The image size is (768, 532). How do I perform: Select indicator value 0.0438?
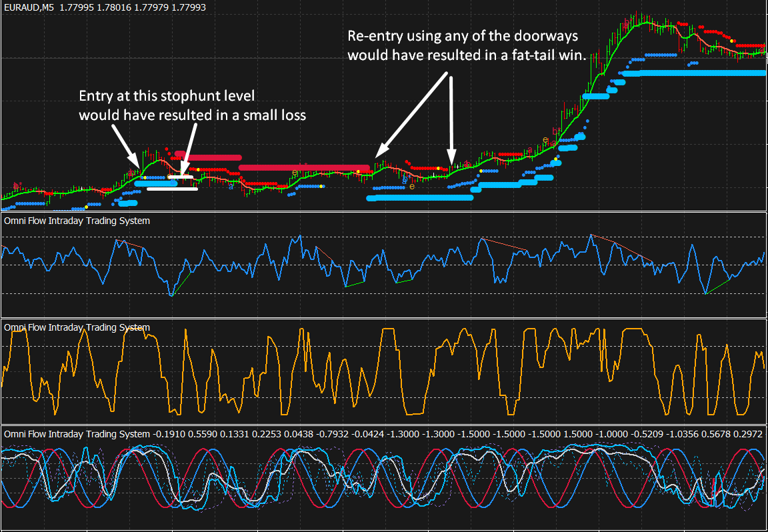pyautogui.click(x=298, y=434)
